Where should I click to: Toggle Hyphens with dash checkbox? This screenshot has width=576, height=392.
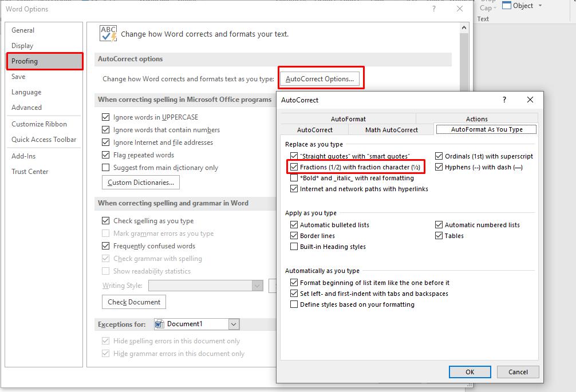[439, 167]
